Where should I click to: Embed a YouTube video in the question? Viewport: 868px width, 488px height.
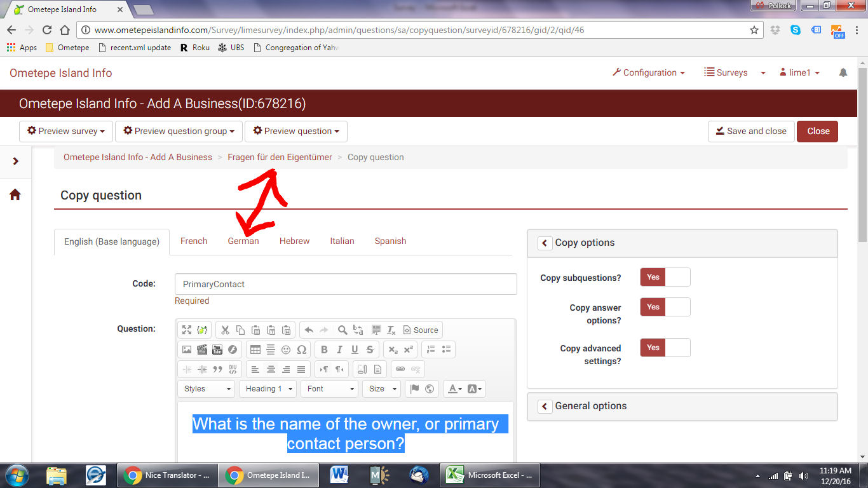pos(217,349)
